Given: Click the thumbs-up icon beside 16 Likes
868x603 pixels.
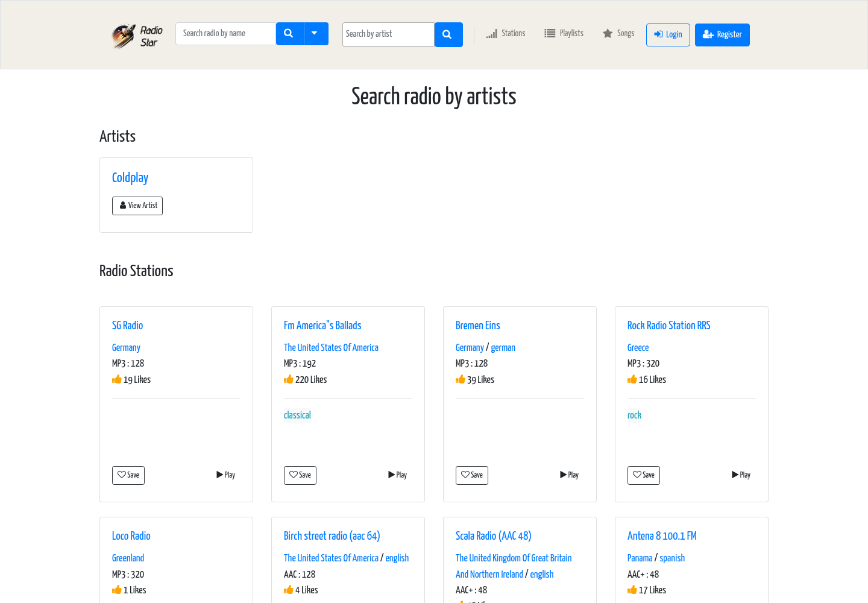Looking at the screenshot, I should coord(632,379).
